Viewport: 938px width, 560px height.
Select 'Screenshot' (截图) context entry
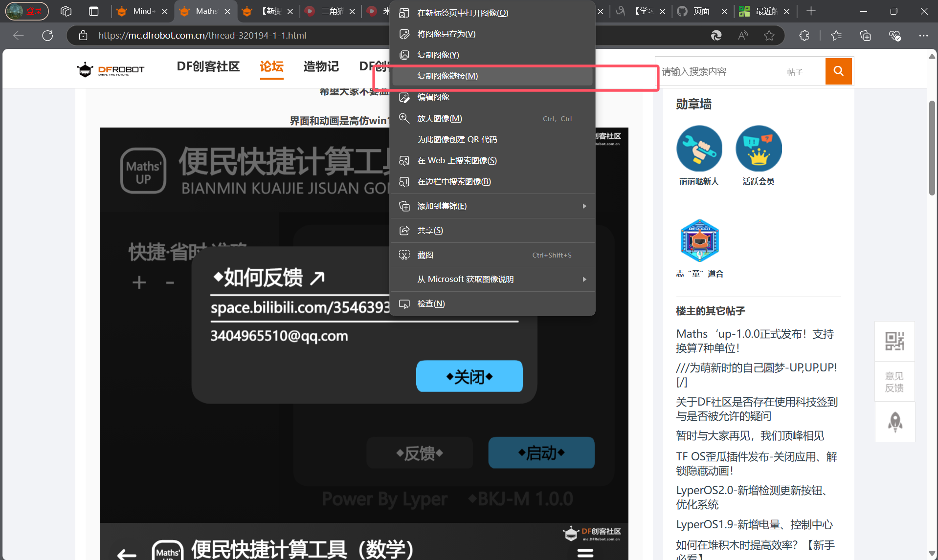[x=492, y=255]
